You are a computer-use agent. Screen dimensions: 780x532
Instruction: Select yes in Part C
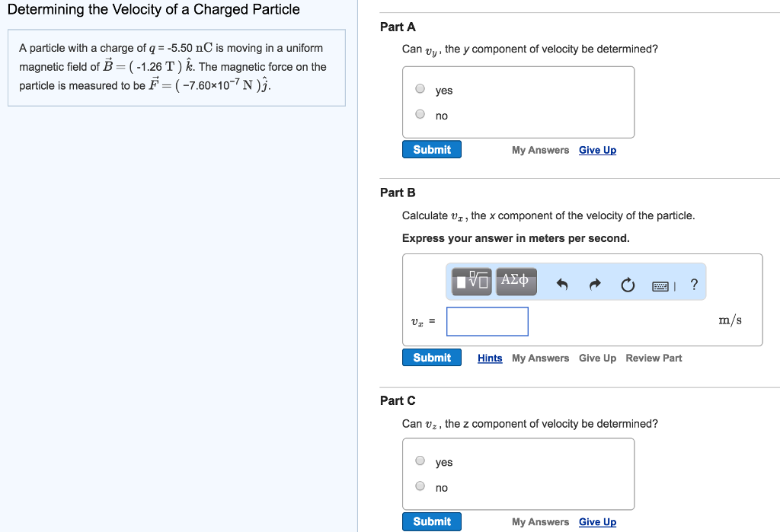point(420,460)
